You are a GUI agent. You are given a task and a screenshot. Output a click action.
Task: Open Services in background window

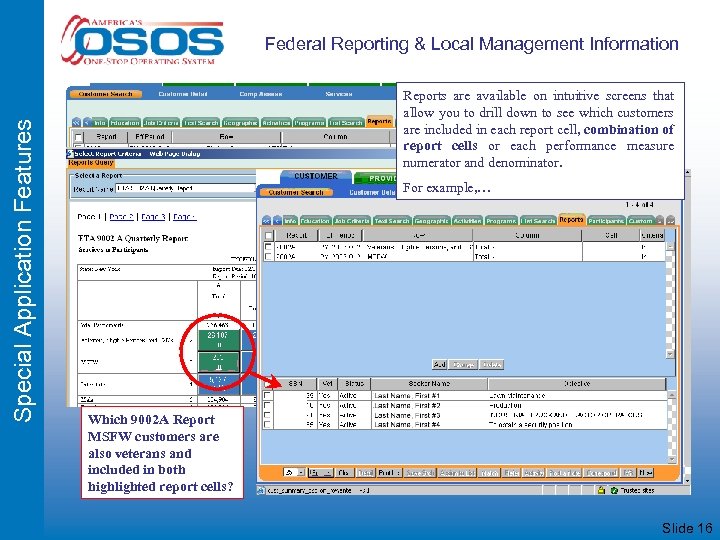(338, 94)
